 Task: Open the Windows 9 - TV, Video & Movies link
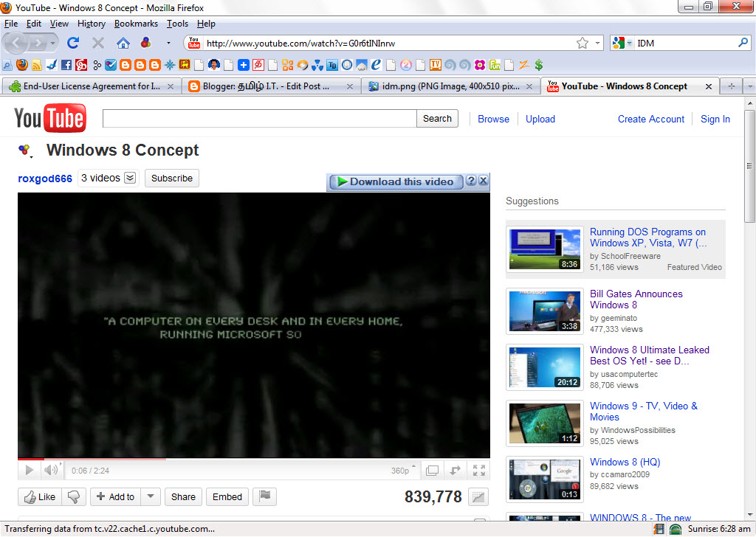click(x=644, y=412)
